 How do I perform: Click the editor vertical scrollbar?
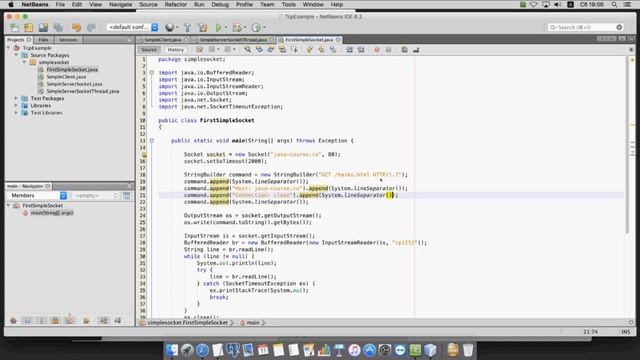pos(627,145)
